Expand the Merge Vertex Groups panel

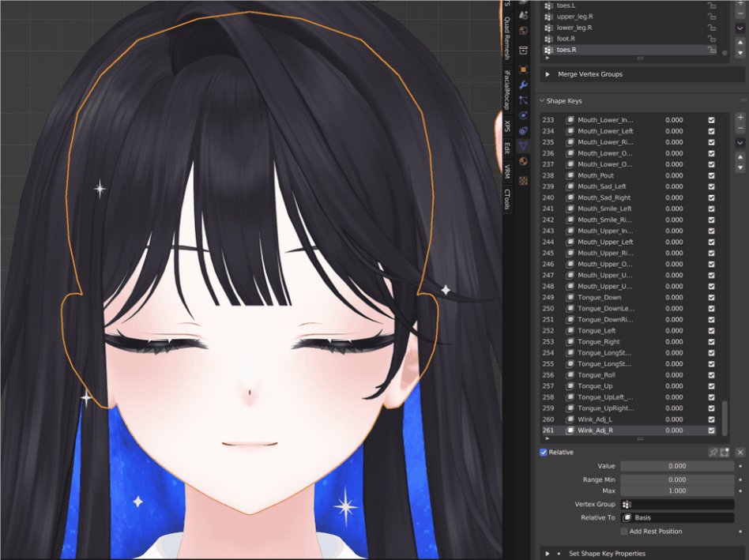[x=548, y=74]
